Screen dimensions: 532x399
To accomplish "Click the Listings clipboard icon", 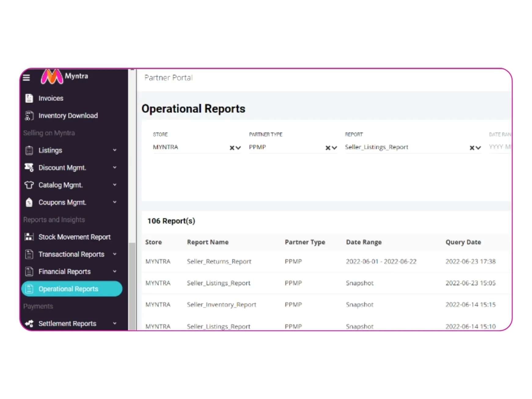I will [29, 150].
